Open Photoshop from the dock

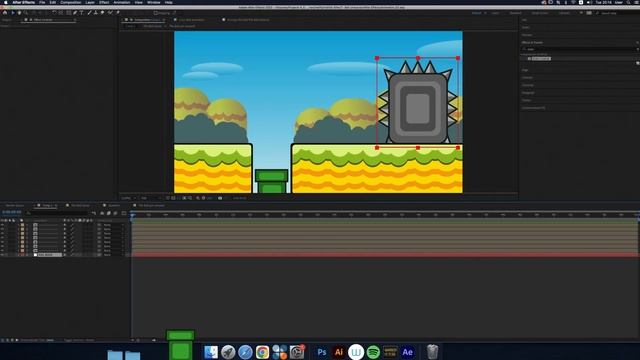click(322, 352)
